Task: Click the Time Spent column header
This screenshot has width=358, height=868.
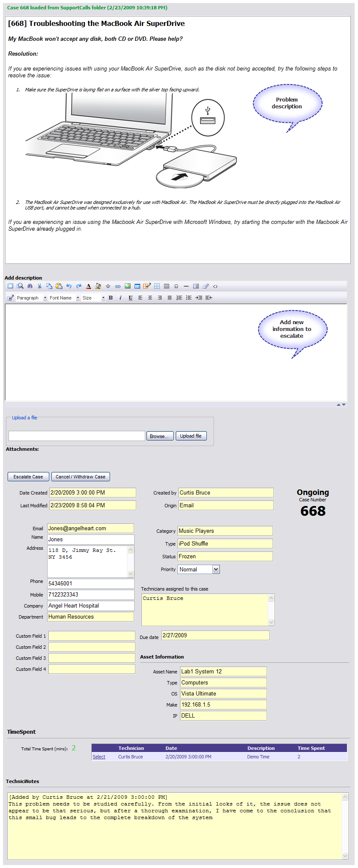Action: click(311, 748)
